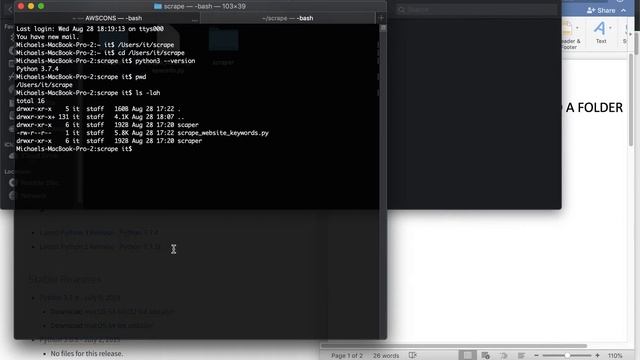Click the Terminal folder proxy icon in title bar
Image resolution: width=640 pixels, height=360 pixels.
pyautogui.click(x=158, y=6)
